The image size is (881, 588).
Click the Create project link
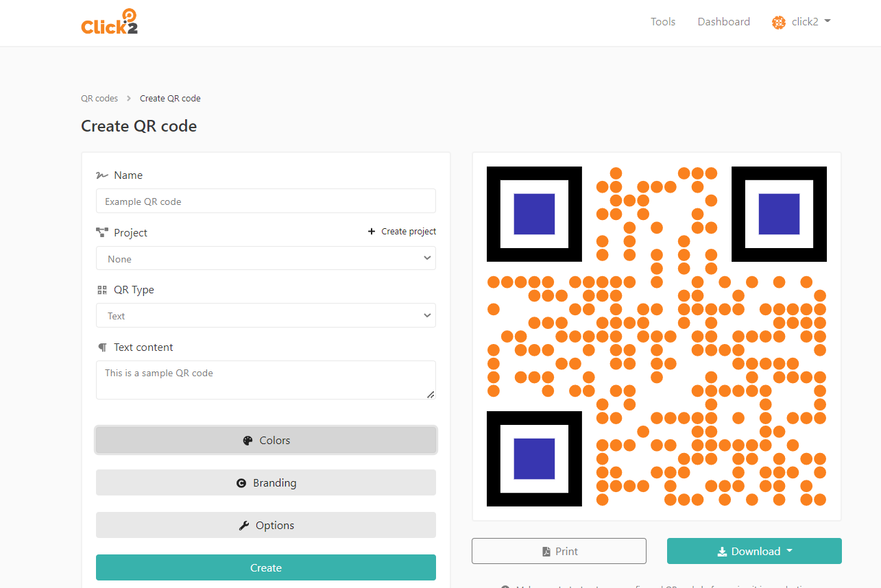(x=402, y=232)
